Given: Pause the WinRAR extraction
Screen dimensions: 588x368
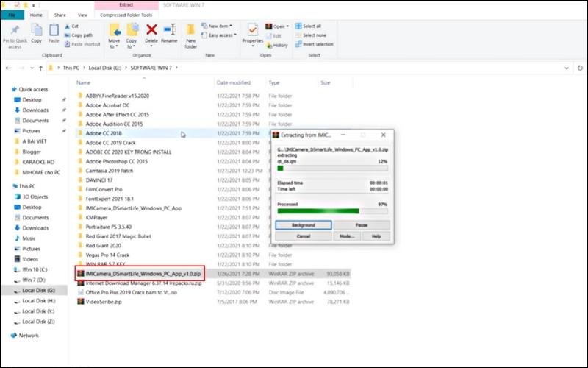Looking at the screenshot, I should pos(361,225).
